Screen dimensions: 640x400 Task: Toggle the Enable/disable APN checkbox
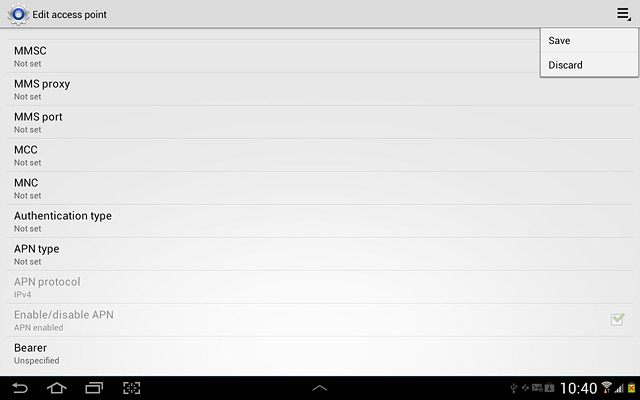[x=618, y=319]
